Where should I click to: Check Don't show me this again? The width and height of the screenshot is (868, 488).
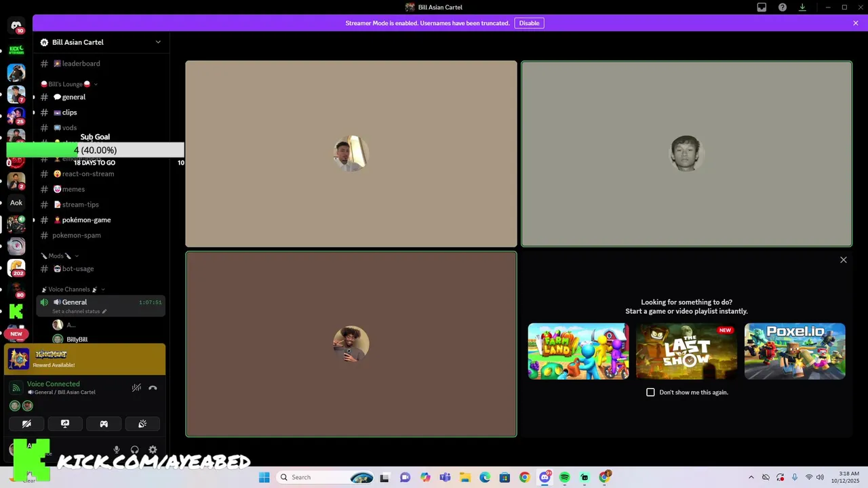650,392
